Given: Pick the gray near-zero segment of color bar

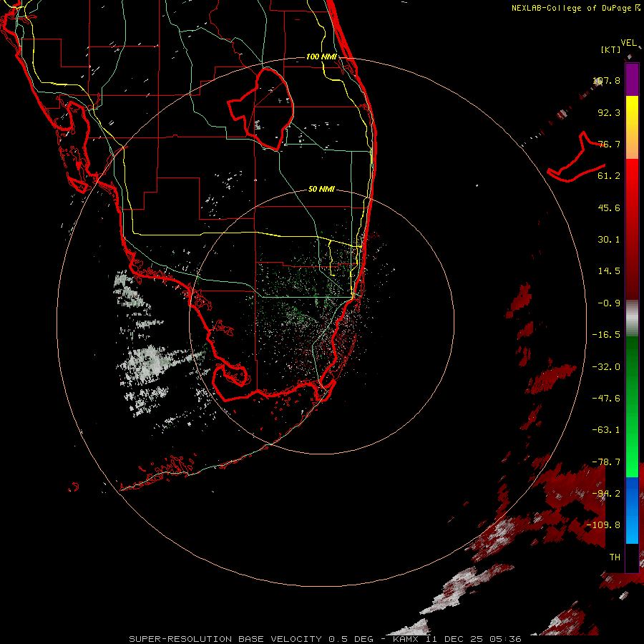Looking at the screenshot, I should tap(632, 318).
